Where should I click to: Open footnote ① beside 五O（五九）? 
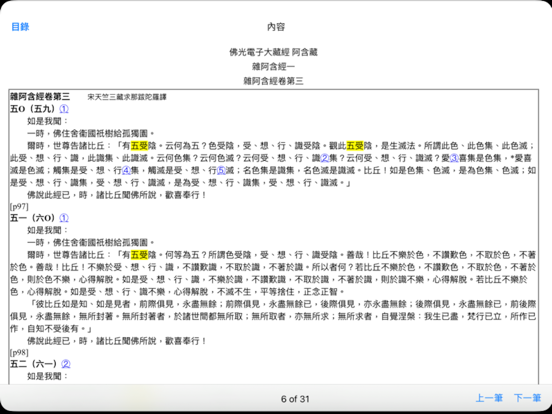pyautogui.click(x=64, y=109)
